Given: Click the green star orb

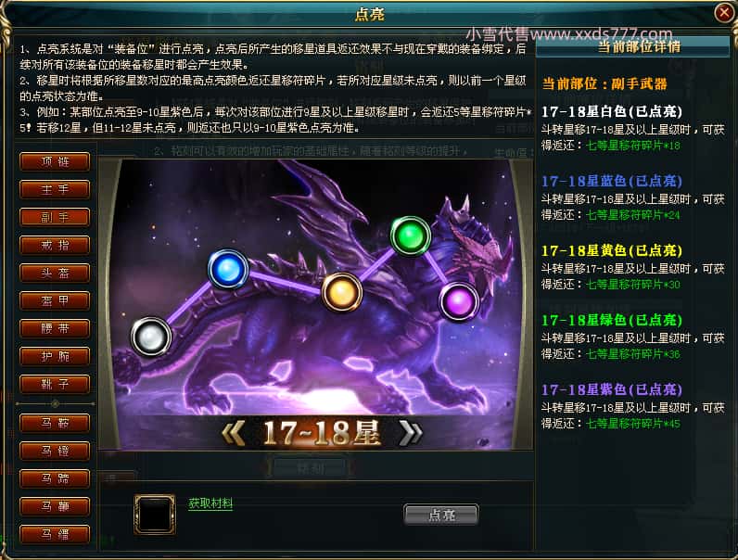Looking at the screenshot, I should [x=411, y=235].
